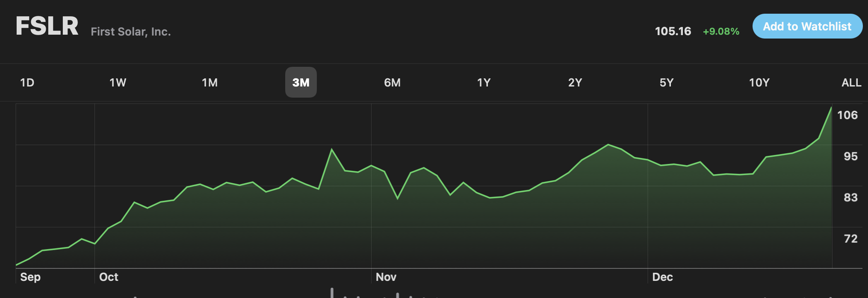Select the 1D time range tab
The image size is (868, 298).
coord(27,83)
